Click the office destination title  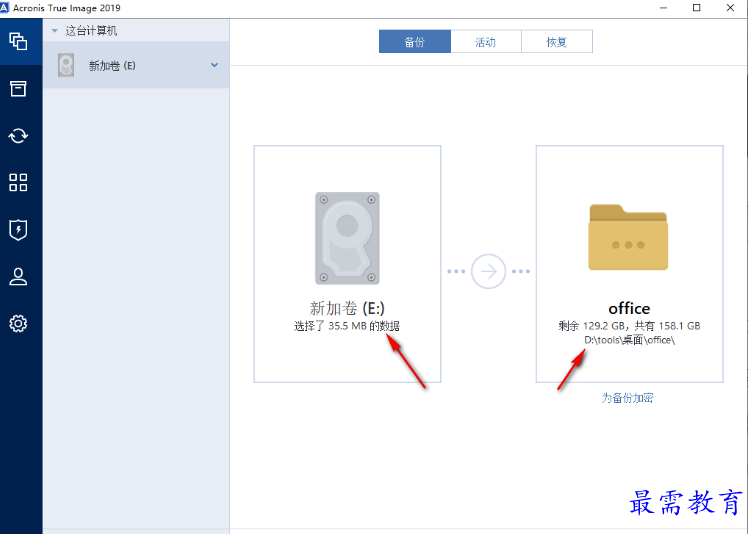(x=629, y=308)
